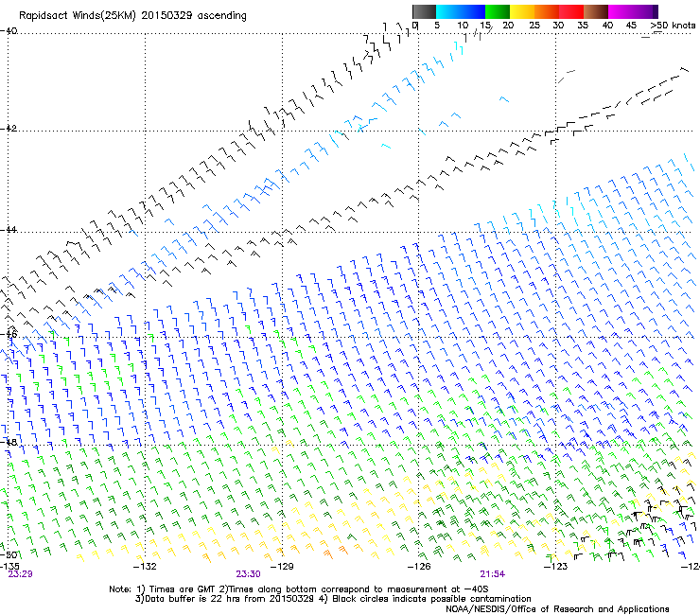Click the note line beginning 'Note: 1) Times are GMT'
This screenshot has height=615, width=700.
299,589
